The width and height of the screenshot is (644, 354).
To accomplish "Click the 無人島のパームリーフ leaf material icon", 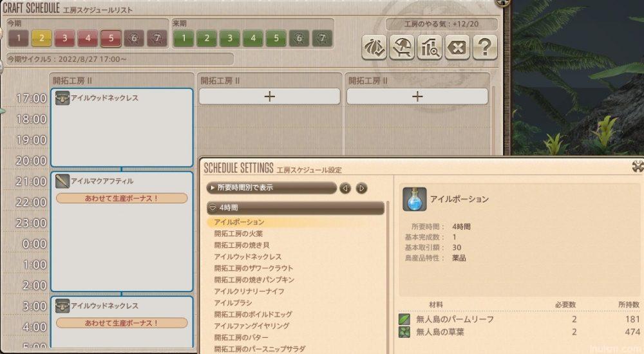I will [404, 319].
